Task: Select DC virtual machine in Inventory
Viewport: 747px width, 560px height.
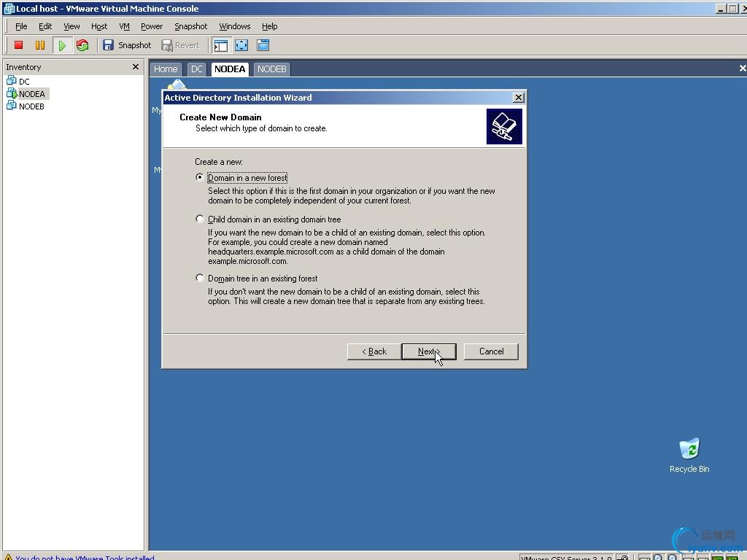Action: (18, 81)
